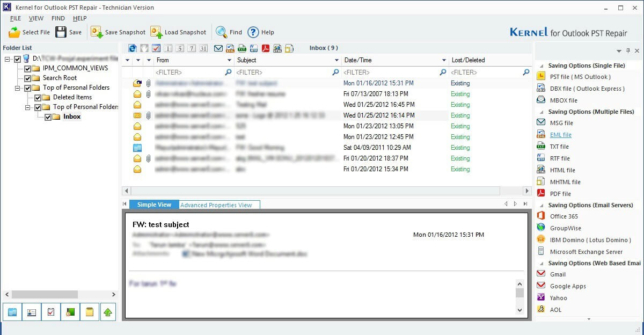Click the HTML export icon in the list toolbar
The image size is (644, 335).
pos(277,48)
